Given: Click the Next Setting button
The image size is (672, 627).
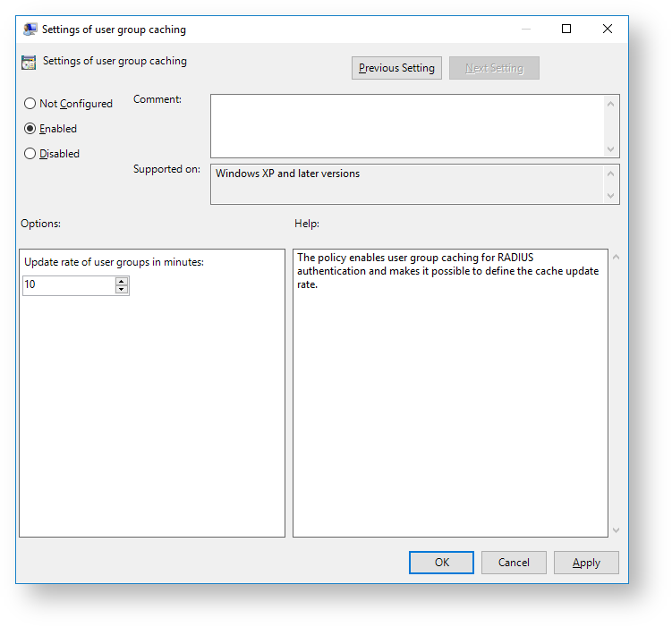Looking at the screenshot, I should point(494,68).
